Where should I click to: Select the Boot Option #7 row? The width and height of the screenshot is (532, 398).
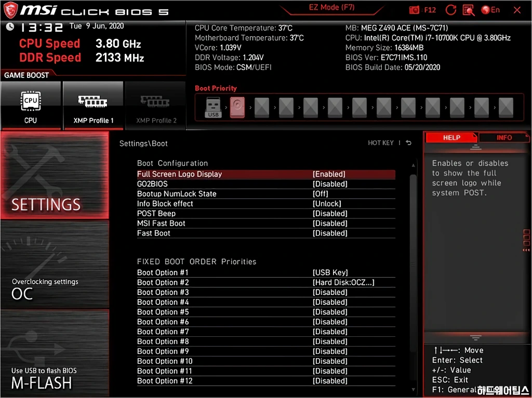pyautogui.click(x=266, y=332)
